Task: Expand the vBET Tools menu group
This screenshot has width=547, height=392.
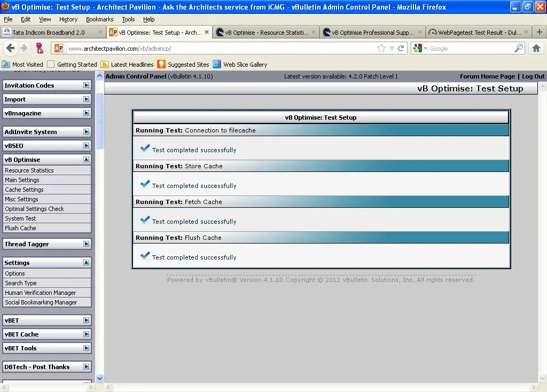Action: pyautogui.click(x=86, y=348)
